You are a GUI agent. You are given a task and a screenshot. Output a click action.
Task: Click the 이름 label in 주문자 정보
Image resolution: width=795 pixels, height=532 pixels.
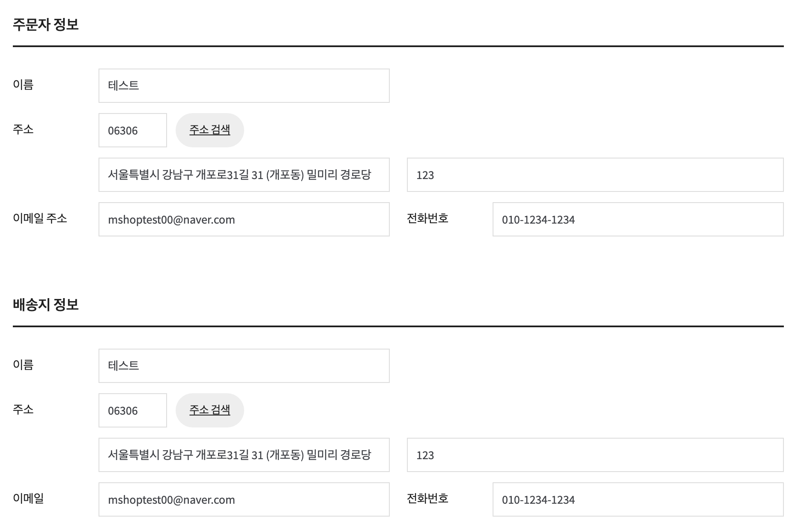click(23, 85)
